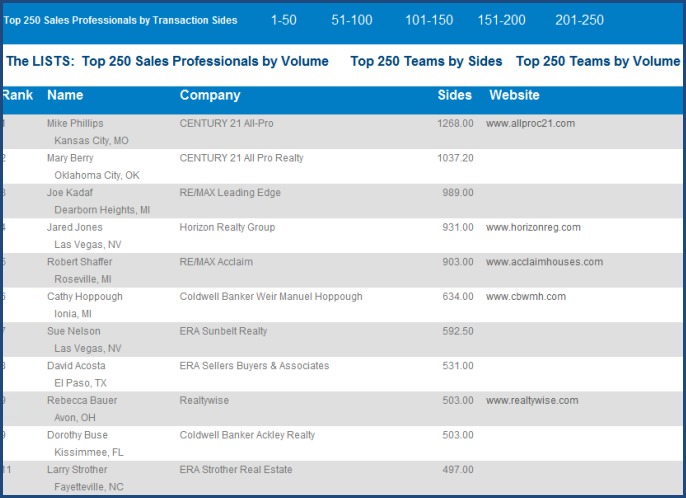Click the 1268.00 sides value

(455, 123)
